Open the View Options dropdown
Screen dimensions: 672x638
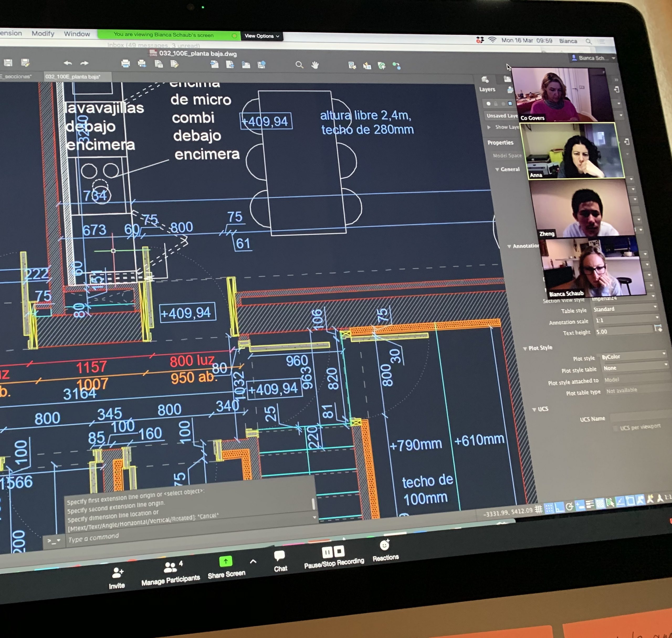pos(262,36)
